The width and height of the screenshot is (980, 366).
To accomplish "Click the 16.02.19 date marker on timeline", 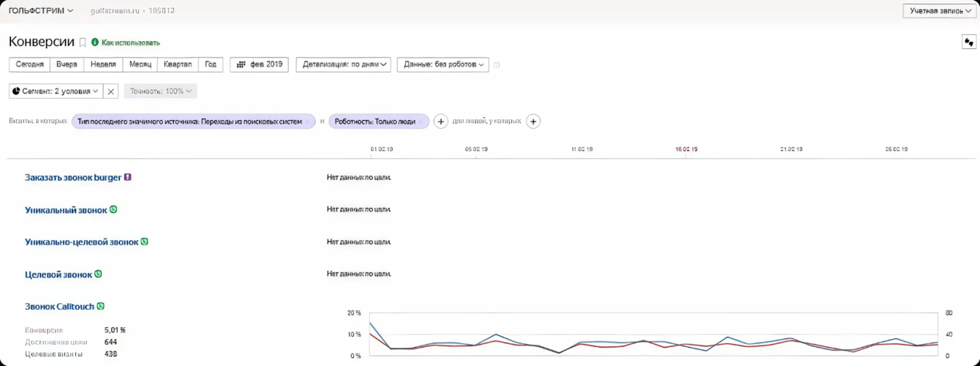I will point(686,149).
